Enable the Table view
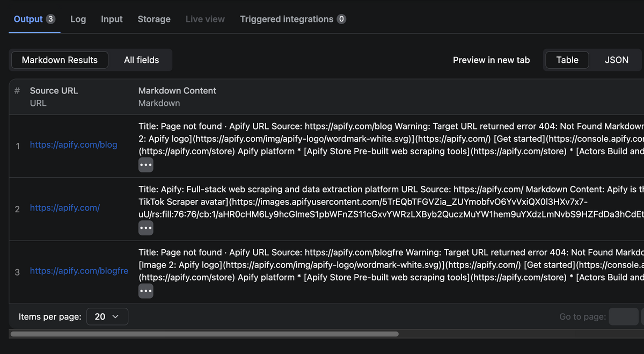 coord(567,60)
